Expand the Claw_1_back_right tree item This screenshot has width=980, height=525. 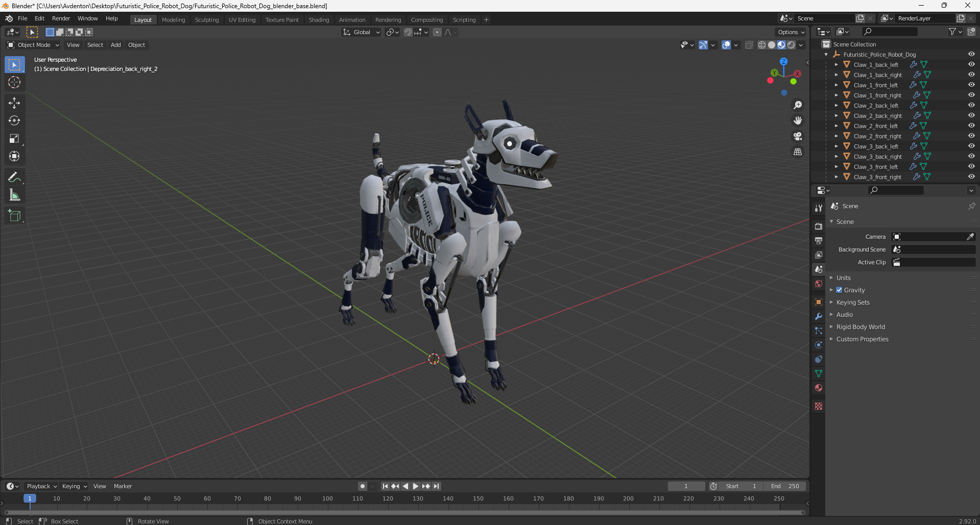(836, 74)
